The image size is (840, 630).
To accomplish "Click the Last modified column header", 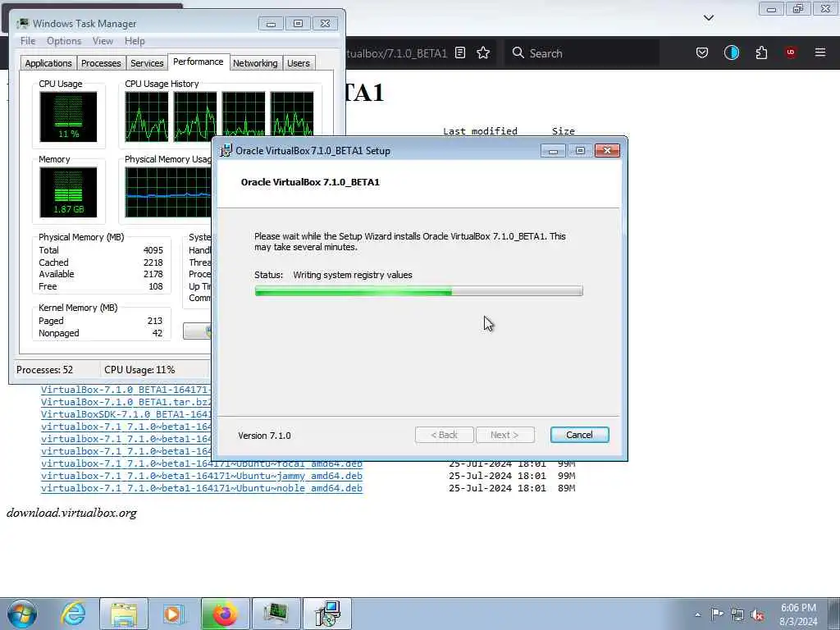I will click(481, 131).
